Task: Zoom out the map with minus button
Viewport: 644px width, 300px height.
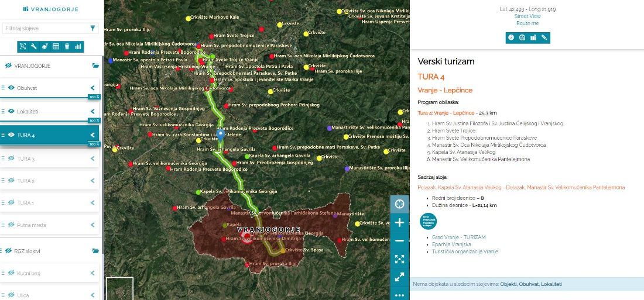Action: (x=400, y=240)
